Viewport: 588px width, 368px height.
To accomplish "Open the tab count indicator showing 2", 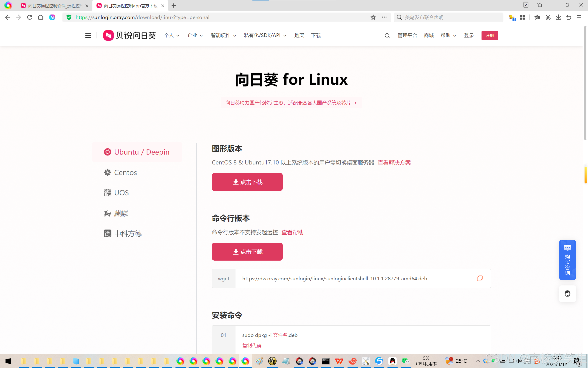I will pyautogui.click(x=526, y=5).
